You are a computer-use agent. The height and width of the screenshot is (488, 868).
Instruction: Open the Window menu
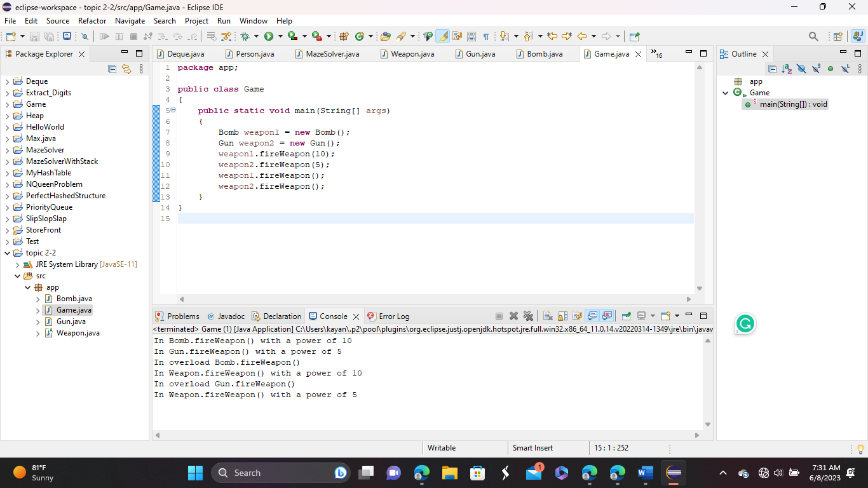tap(254, 21)
